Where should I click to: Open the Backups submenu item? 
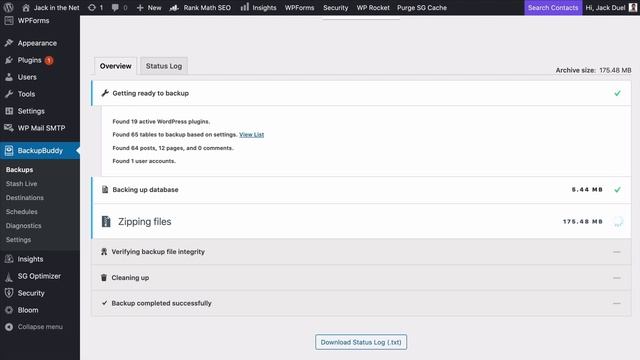coord(20,169)
